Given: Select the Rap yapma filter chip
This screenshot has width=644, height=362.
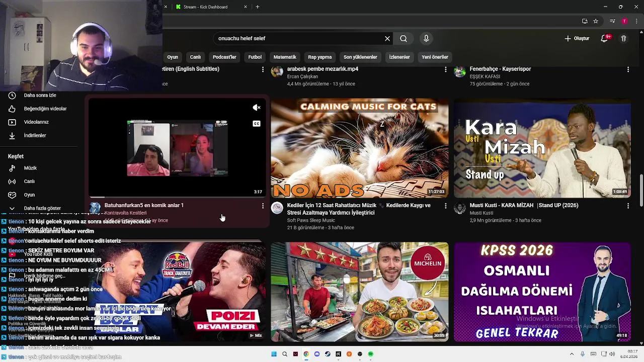Looking at the screenshot, I should (320, 57).
